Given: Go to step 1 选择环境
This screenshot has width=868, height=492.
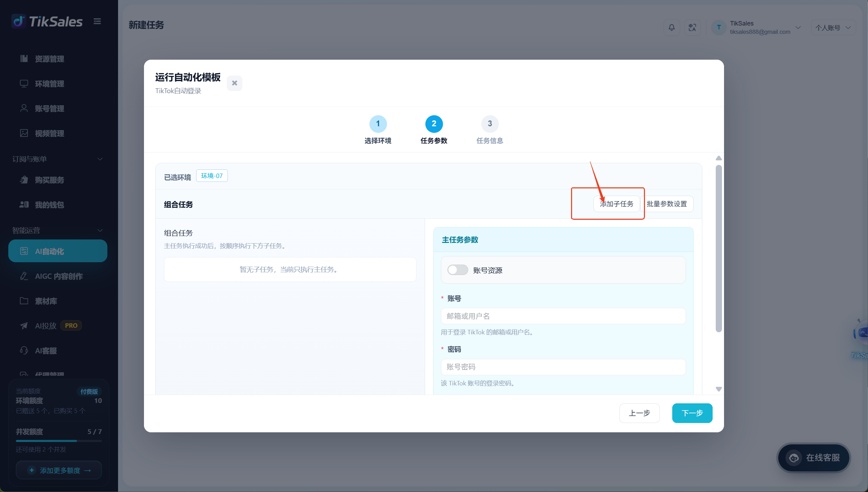Looking at the screenshot, I should pyautogui.click(x=378, y=130).
